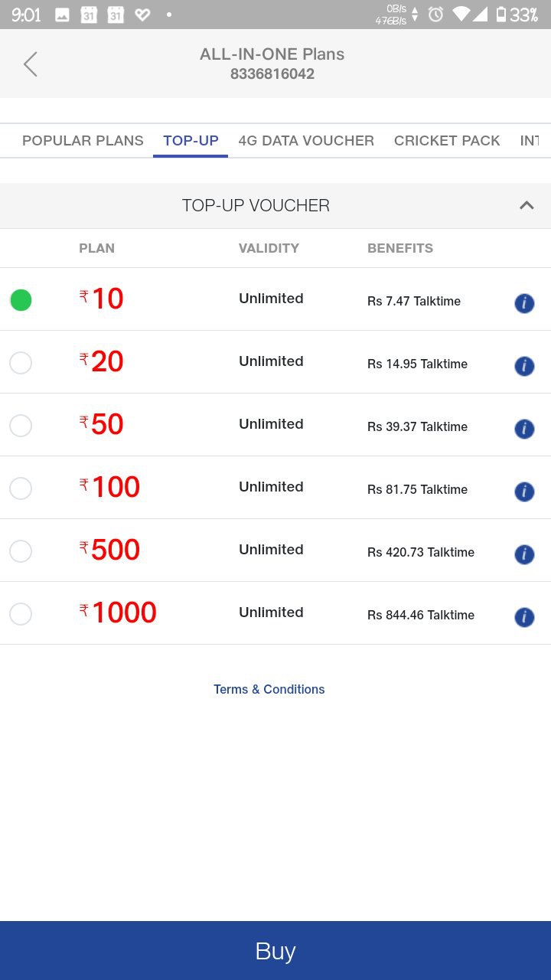
Task: Tap the partially visible INT tab
Action: point(530,141)
